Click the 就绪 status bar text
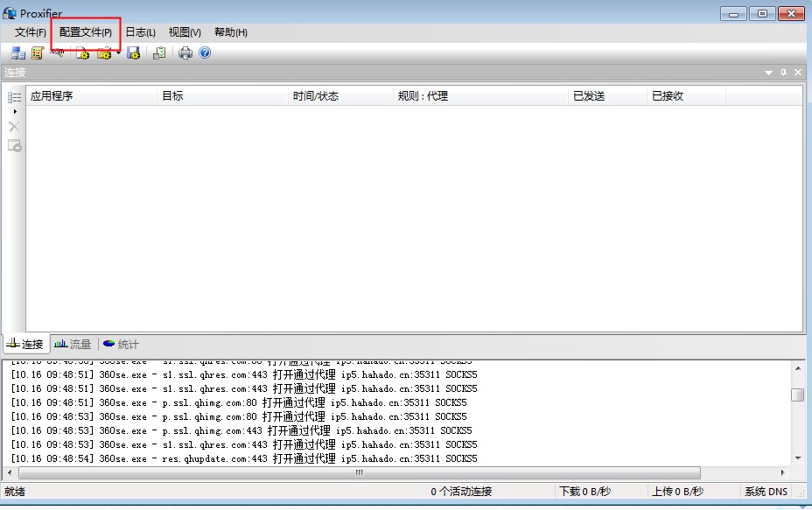The width and height of the screenshot is (812, 510). click(x=15, y=492)
